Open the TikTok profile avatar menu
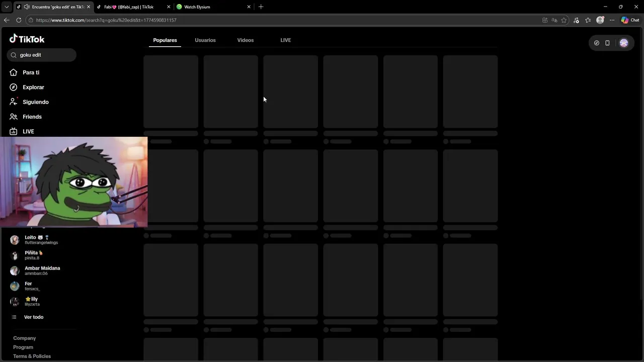Viewport: 644px width, 362px height. [x=624, y=43]
